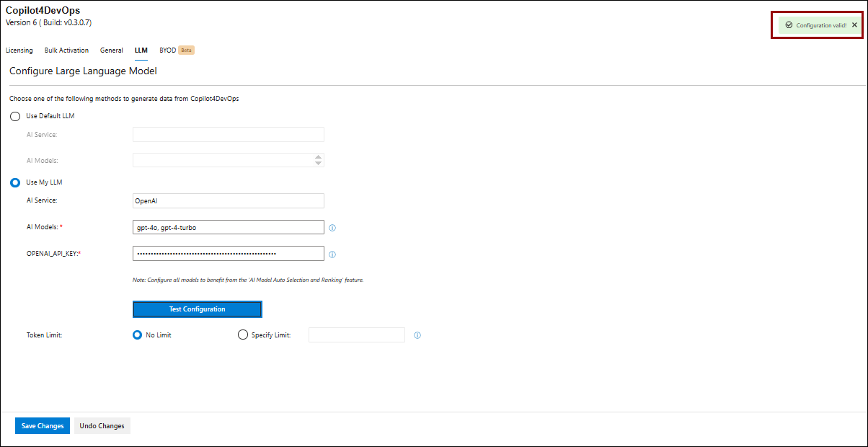Click info icon next to Token Limit field
The height and width of the screenshot is (447, 868).
417,335
